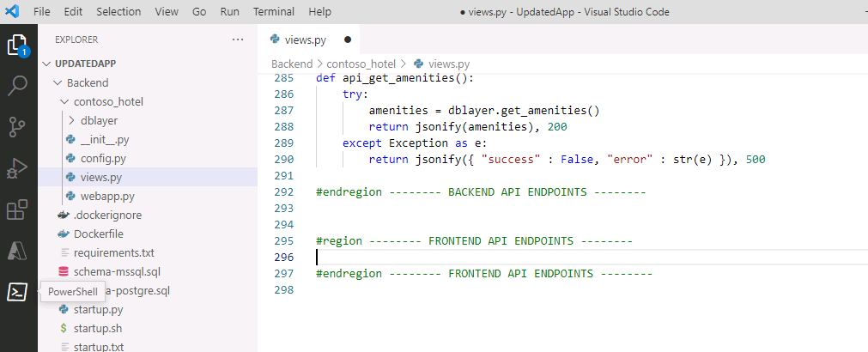Collapse the Backend folder
The width and height of the screenshot is (868, 352).
coord(87,82)
